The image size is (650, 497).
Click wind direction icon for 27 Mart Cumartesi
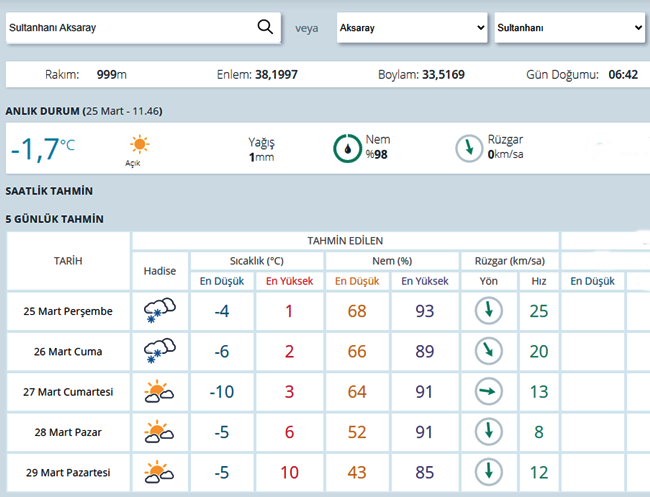point(488,392)
